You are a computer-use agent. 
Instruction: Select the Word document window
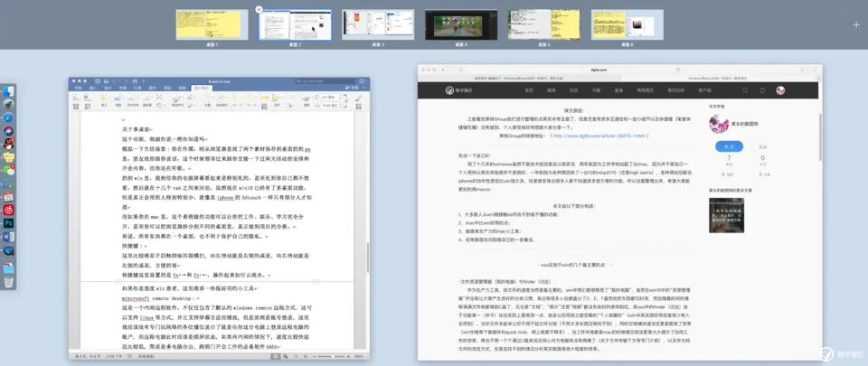tap(219, 219)
